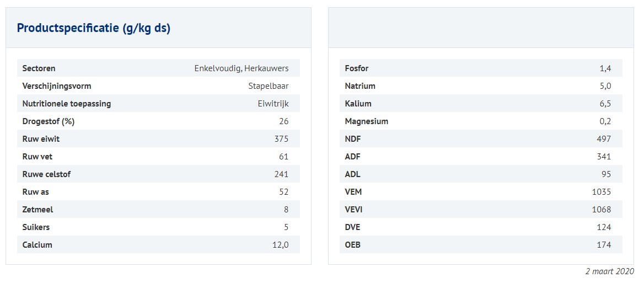644x283 pixels.
Task: Click the Natrium value 5,0
Action: pyautogui.click(x=605, y=86)
